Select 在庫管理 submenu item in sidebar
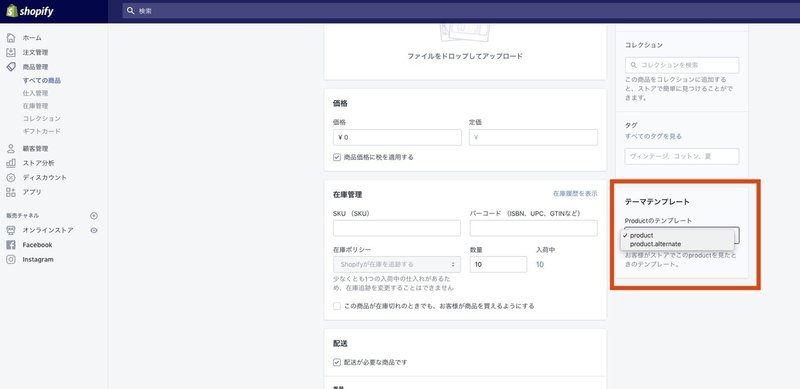The image size is (800, 389). 35,106
